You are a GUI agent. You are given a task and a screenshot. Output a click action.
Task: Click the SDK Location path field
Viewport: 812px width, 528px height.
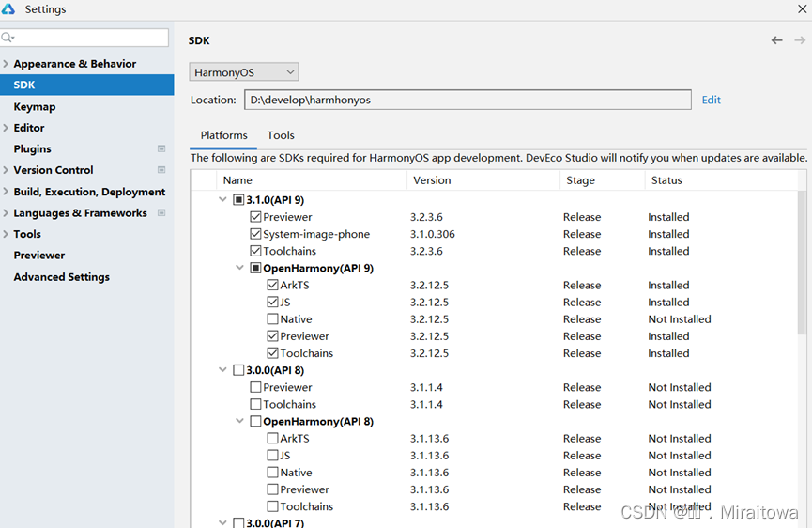coord(467,100)
